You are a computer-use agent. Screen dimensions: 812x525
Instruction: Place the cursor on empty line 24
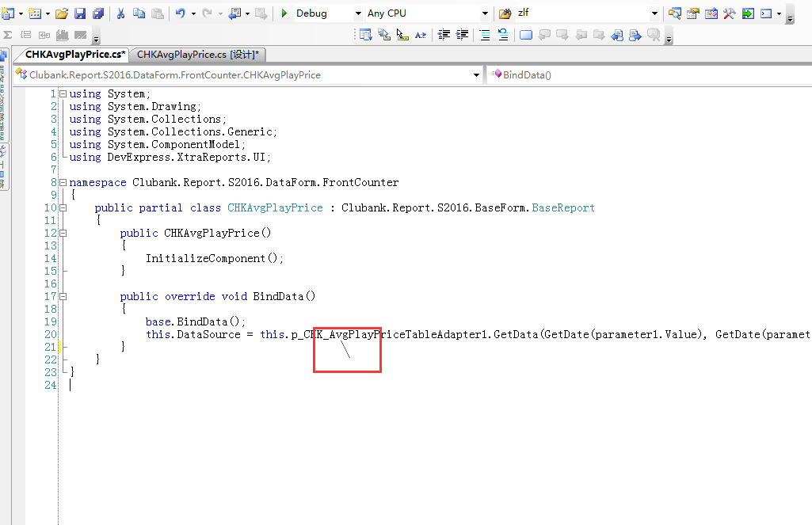pos(71,385)
